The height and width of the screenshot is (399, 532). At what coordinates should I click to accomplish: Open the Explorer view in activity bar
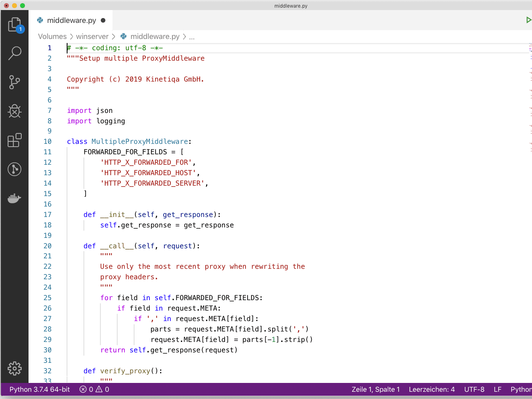[x=15, y=25]
